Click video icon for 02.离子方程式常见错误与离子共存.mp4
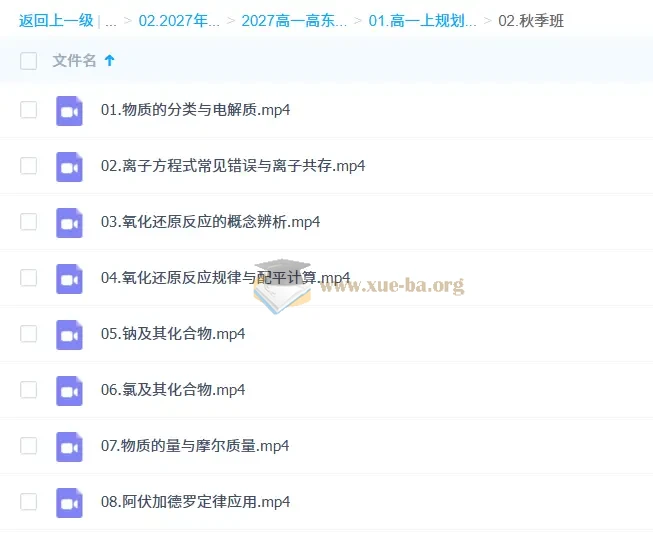 pyautogui.click(x=69, y=167)
